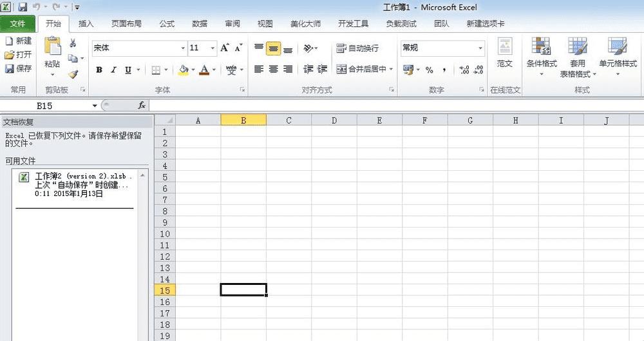This screenshot has width=644, height=341.
Task: Select row 8 header
Action: point(165,211)
